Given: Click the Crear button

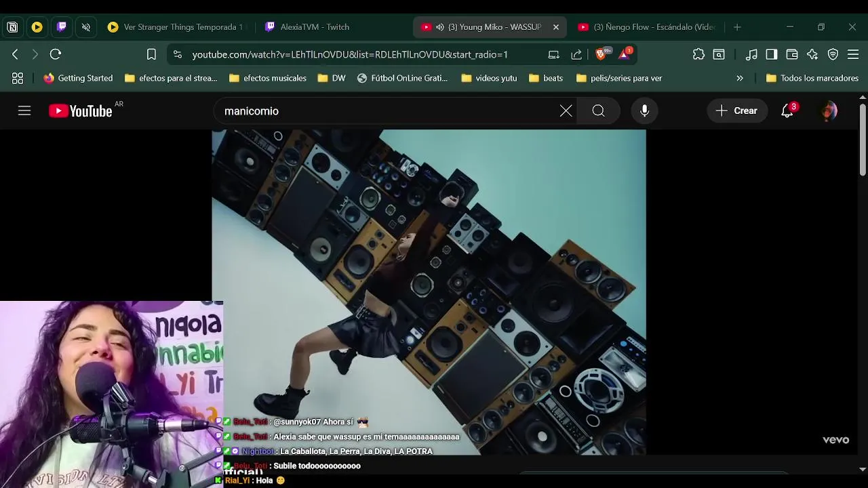Looking at the screenshot, I should [737, 110].
